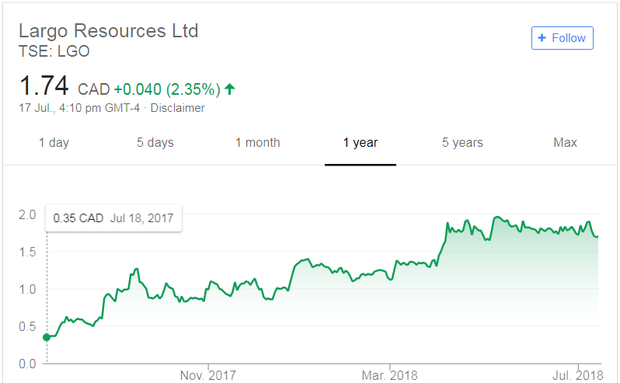Click the CAD currency label
The height and width of the screenshot is (383, 620).
click(x=94, y=89)
